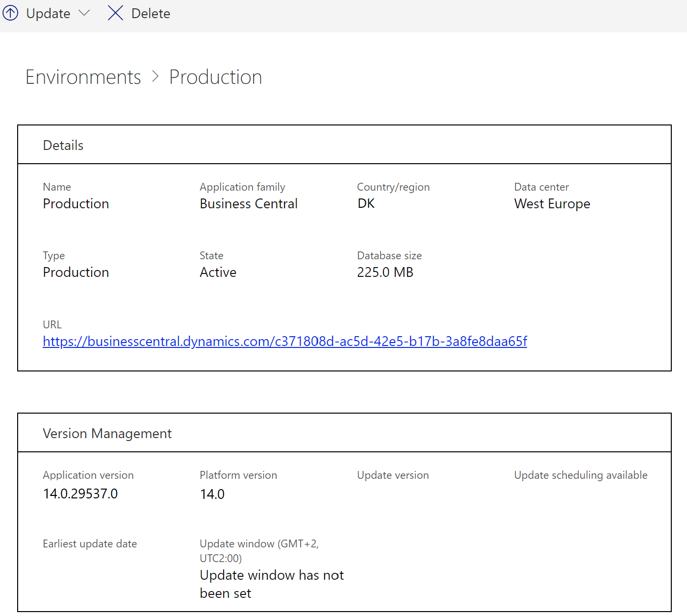Select the Active state value
The image size is (687, 616).
click(x=218, y=272)
